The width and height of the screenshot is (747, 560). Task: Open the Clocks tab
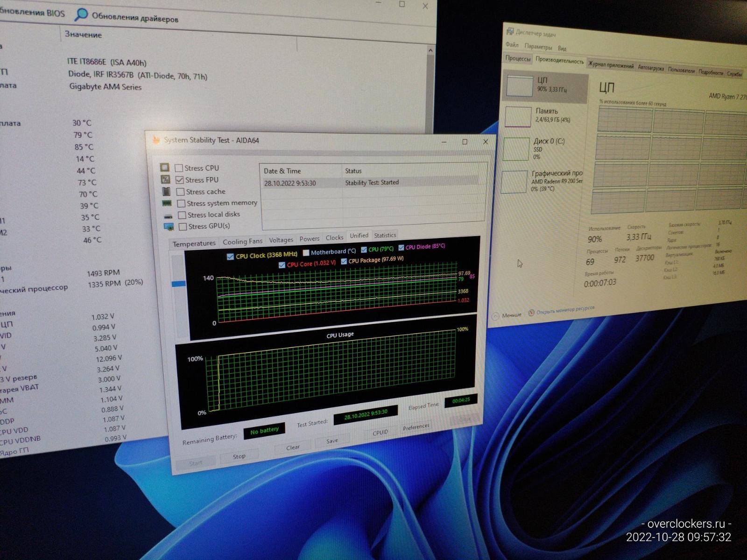pos(334,238)
